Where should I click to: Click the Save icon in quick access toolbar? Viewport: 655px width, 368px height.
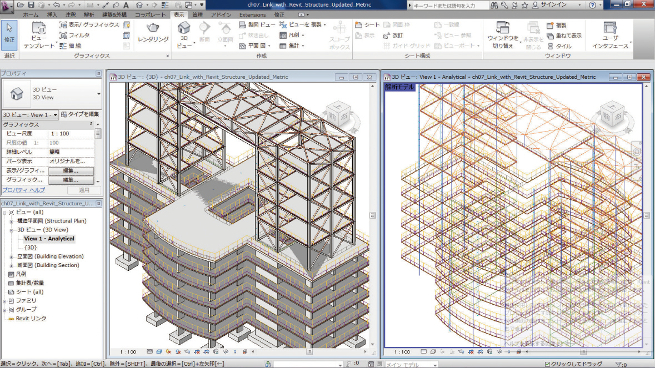point(31,5)
